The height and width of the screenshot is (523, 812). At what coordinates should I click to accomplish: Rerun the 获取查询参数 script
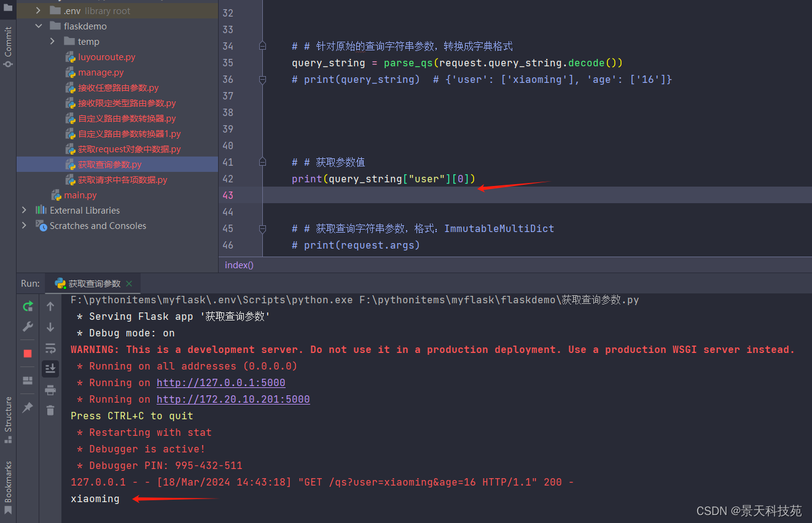28,306
